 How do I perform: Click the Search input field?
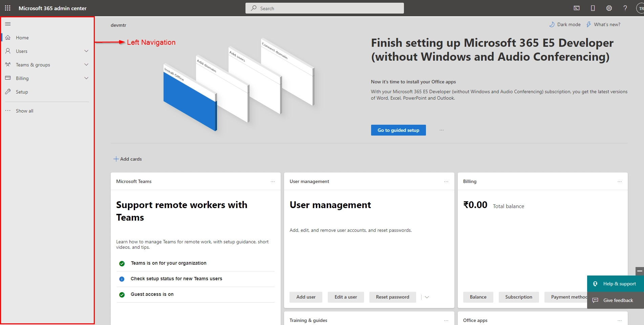coord(324,8)
